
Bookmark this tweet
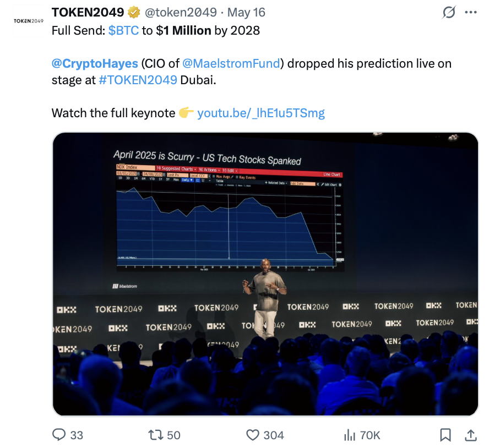pyautogui.click(x=445, y=435)
